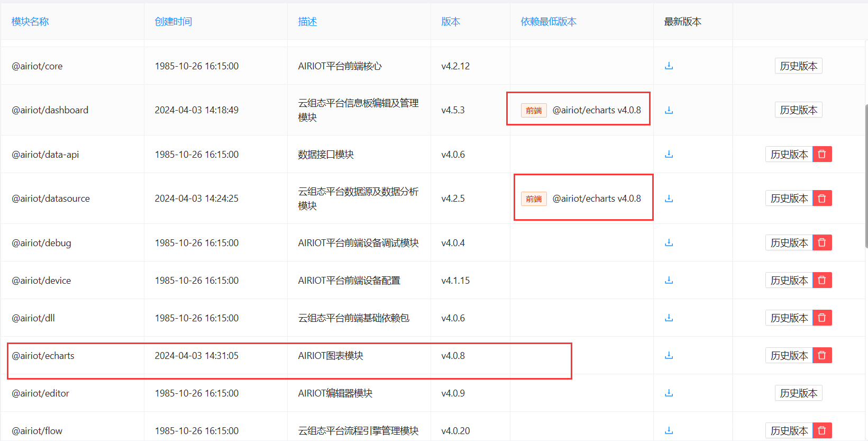
Task: Download latest version of @airiot/dashboard
Action: 669,110
